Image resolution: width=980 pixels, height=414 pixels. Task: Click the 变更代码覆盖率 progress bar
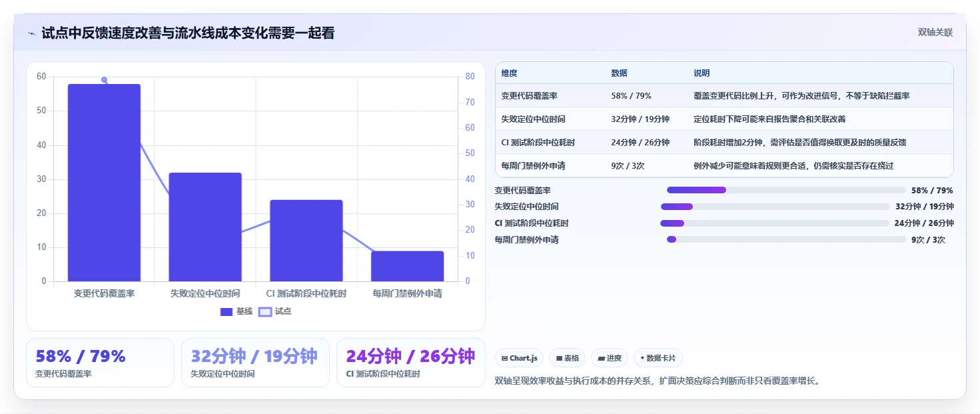click(x=786, y=190)
